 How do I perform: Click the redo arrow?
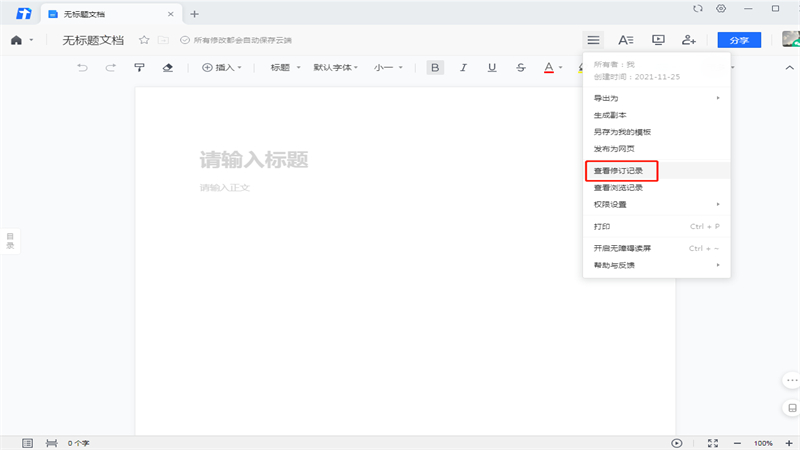pos(110,67)
